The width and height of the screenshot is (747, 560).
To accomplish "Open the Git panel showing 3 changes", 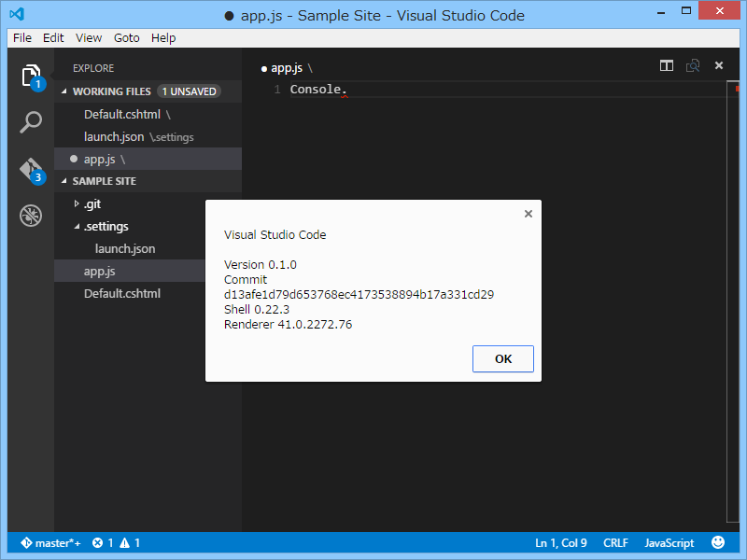I will (x=30, y=168).
